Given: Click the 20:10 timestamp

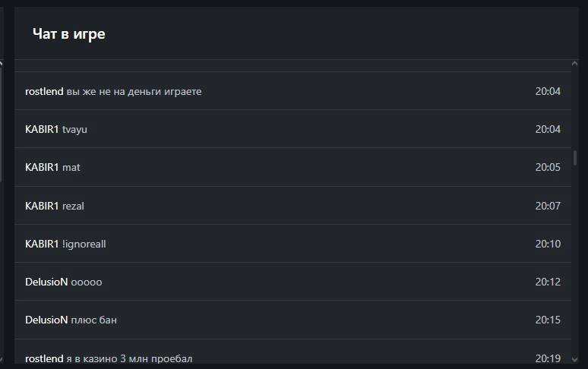Looking at the screenshot, I should coord(548,244).
